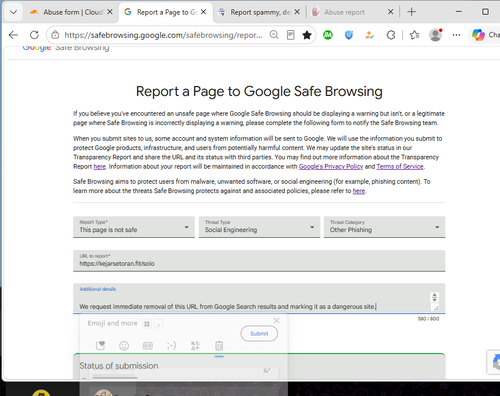This screenshot has width=500, height=396.
Task: Click the URL to report field
Action: click(x=259, y=261)
